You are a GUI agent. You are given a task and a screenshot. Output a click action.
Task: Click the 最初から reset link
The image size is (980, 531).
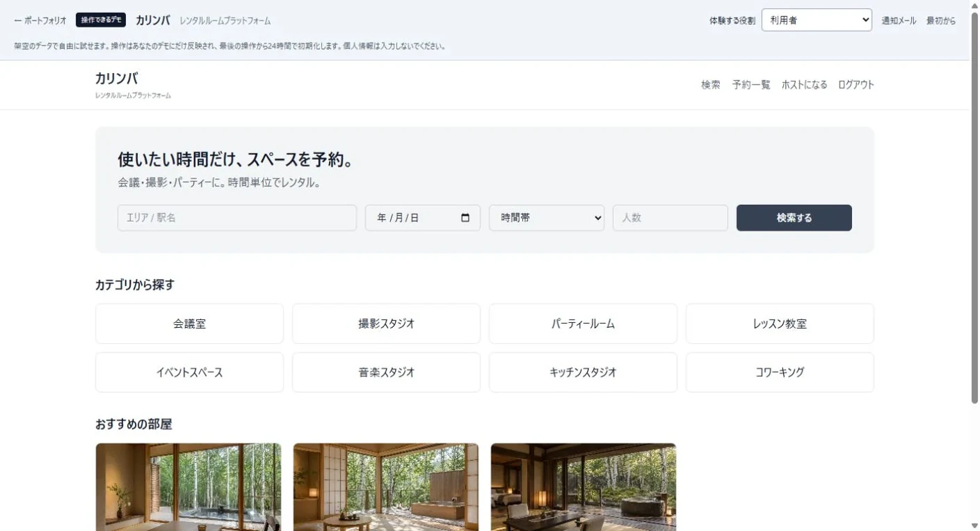pyautogui.click(x=940, y=20)
